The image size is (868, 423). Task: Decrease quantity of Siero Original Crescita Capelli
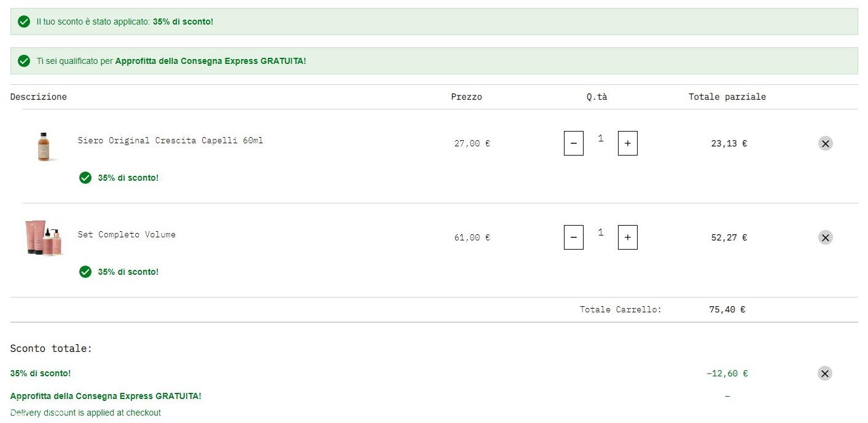click(574, 143)
